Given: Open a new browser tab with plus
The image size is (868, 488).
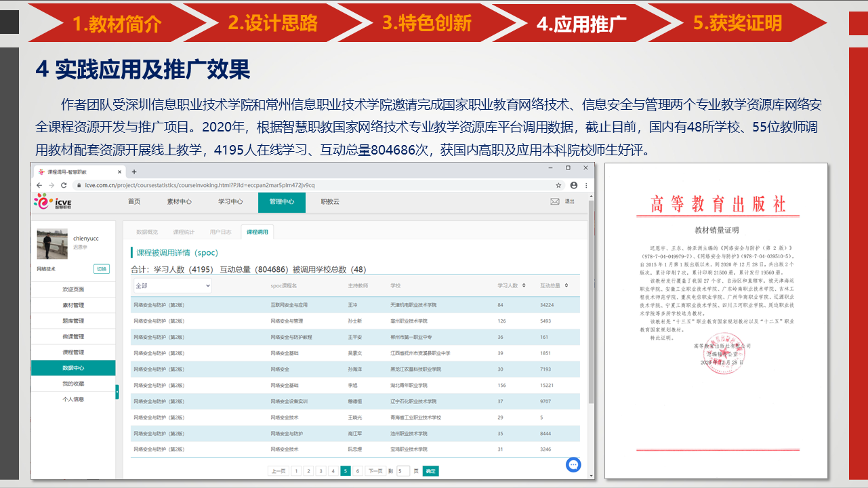Looking at the screenshot, I should pos(134,172).
